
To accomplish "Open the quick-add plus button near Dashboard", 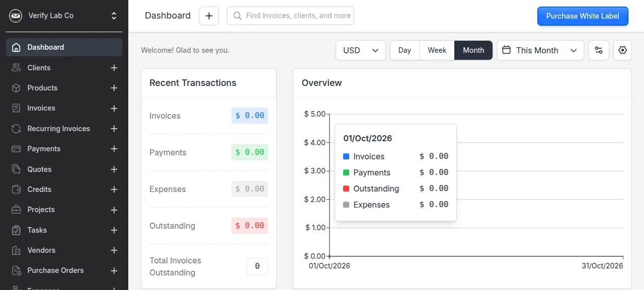I will coord(209,16).
